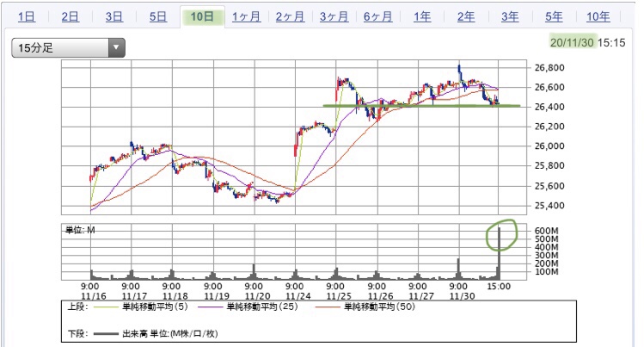Choose the 2年 chart range

pos(466,17)
